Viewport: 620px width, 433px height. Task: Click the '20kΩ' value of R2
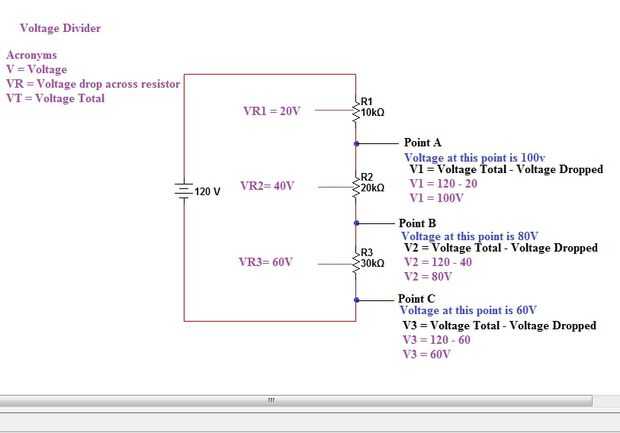(372, 188)
